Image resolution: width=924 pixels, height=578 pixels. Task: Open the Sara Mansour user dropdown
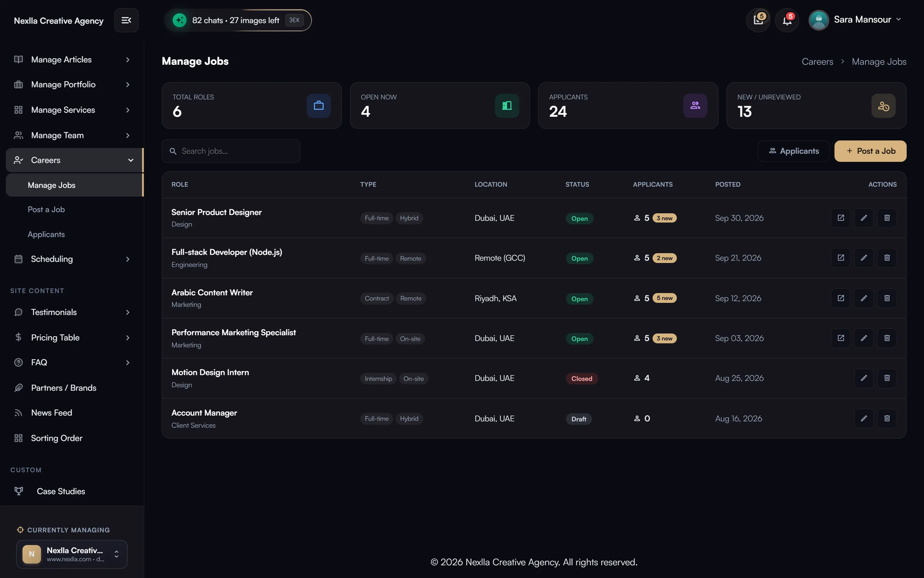point(855,20)
